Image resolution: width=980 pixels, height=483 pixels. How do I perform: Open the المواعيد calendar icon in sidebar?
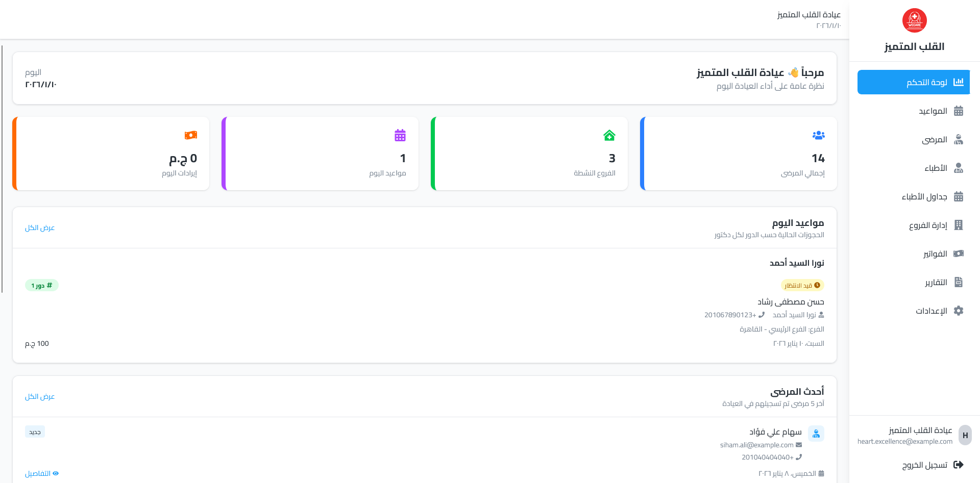(959, 111)
